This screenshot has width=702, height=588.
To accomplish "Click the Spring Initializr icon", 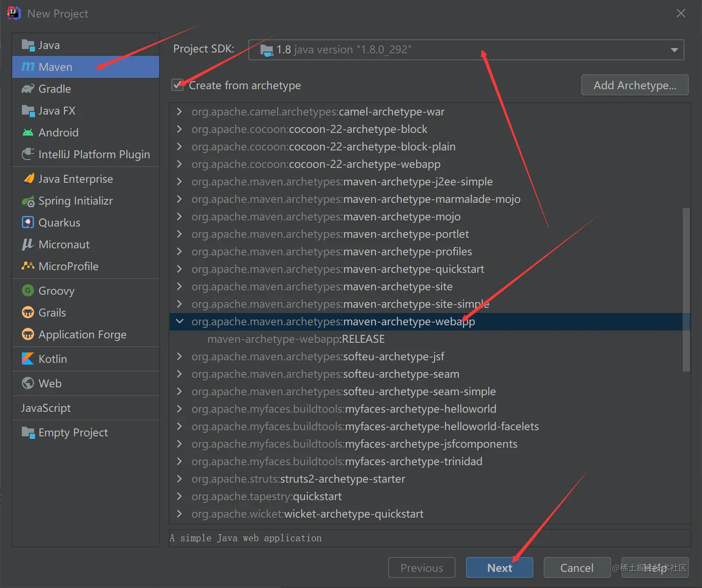I will tap(28, 201).
